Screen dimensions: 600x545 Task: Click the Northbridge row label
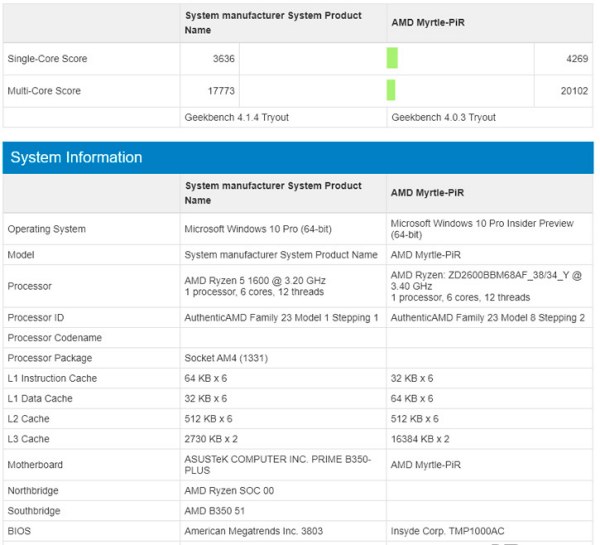click(33, 491)
